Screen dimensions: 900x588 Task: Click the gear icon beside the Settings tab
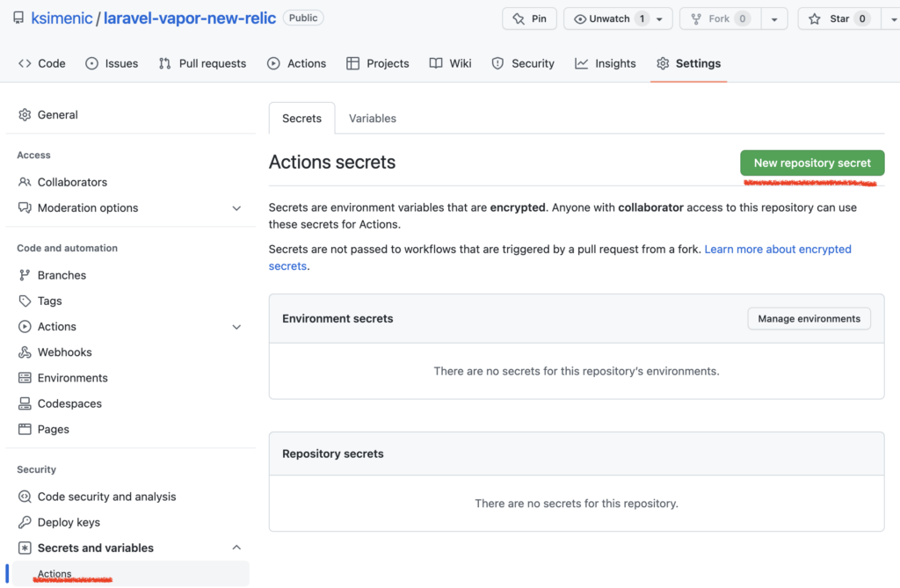point(663,64)
